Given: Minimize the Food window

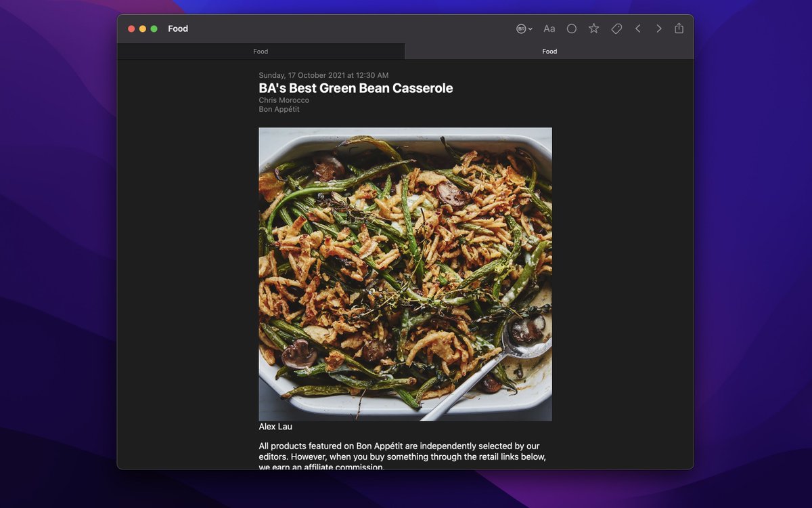Looking at the screenshot, I should pos(143,28).
